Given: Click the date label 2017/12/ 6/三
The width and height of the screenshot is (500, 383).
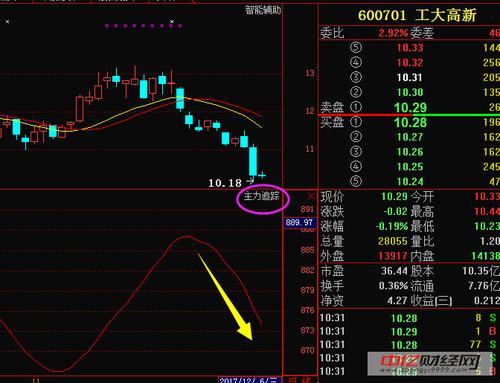Looking at the screenshot, I should coord(248,380).
